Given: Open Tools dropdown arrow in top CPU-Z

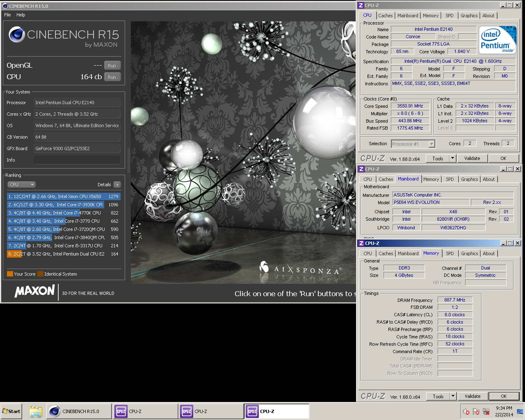Looking at the screenshot, I should coord(453,158).
